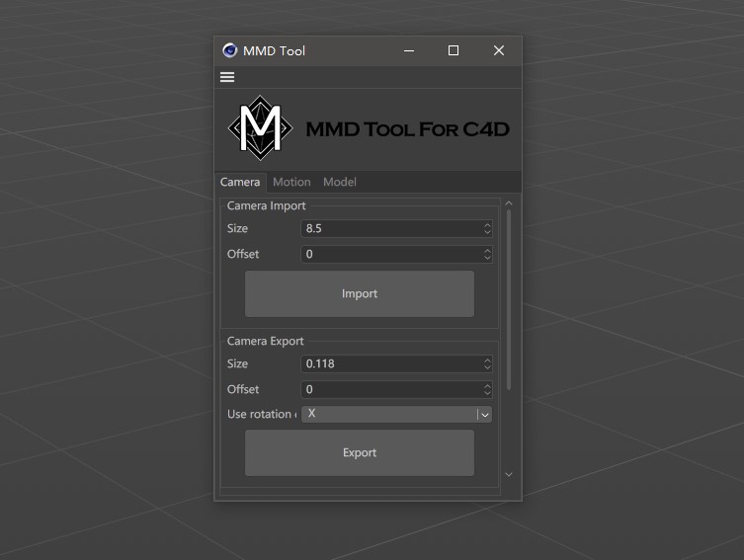Click the Import button
The image size is (744, 560).
360,294
